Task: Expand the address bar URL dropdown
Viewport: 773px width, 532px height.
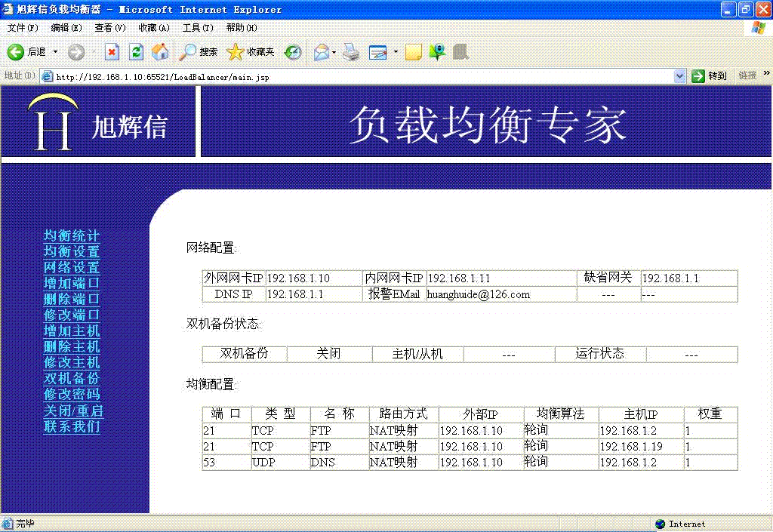Action: 680,76
